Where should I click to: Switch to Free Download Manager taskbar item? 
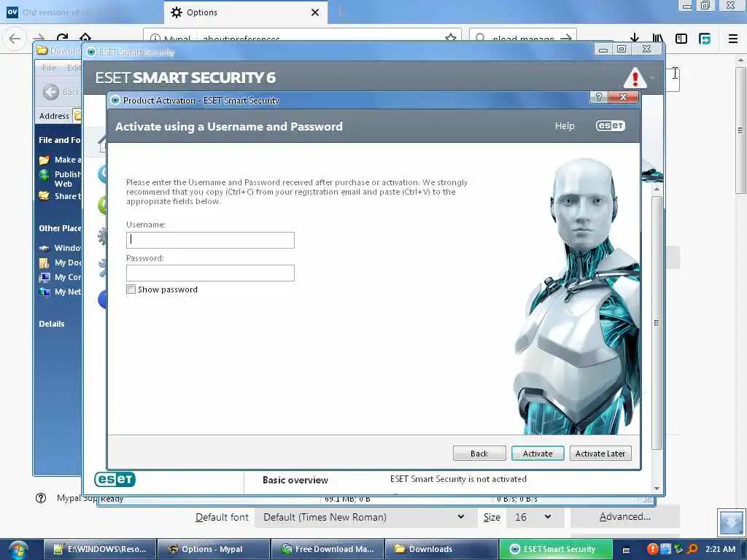pyautogui.click(x=327, y=549)
